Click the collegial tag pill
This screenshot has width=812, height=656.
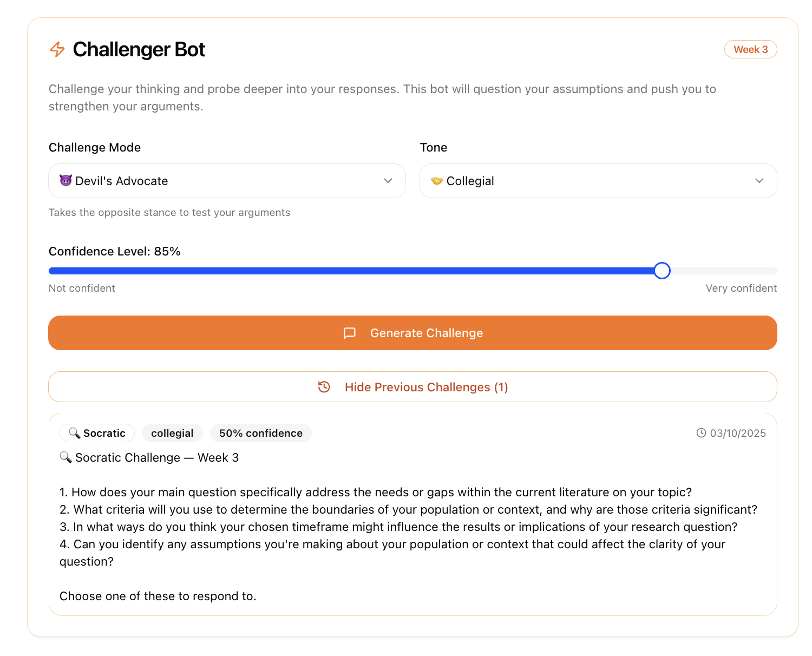pyautogui.click(x=172, y=433)
